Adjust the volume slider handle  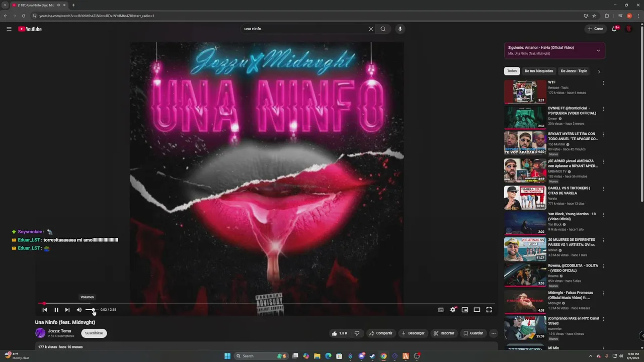[93, 310]
